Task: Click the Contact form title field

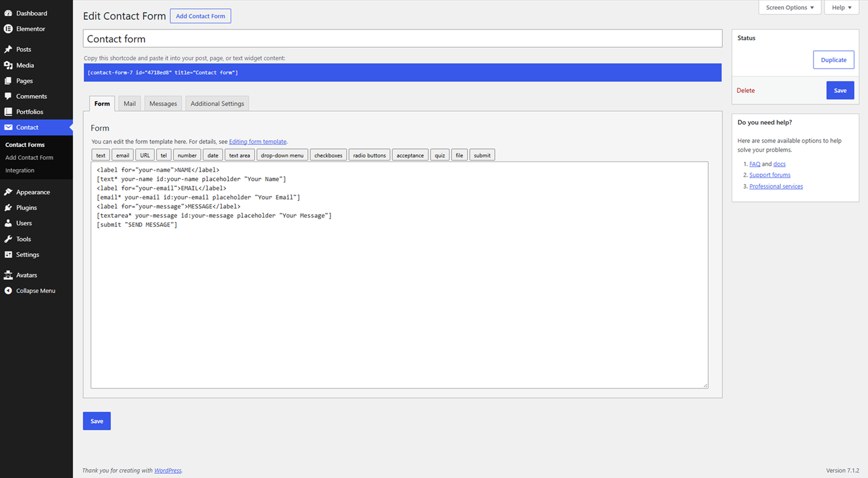Action: tap(403, 39)
